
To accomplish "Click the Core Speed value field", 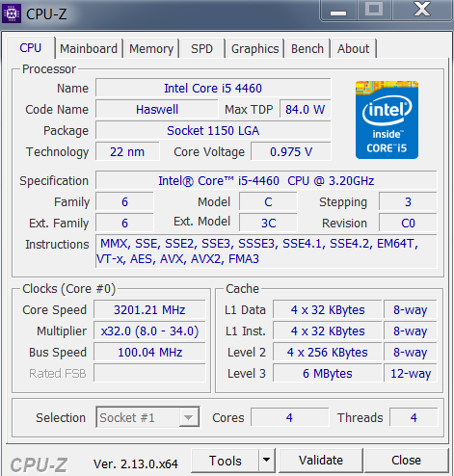I will tap(149, 310).
